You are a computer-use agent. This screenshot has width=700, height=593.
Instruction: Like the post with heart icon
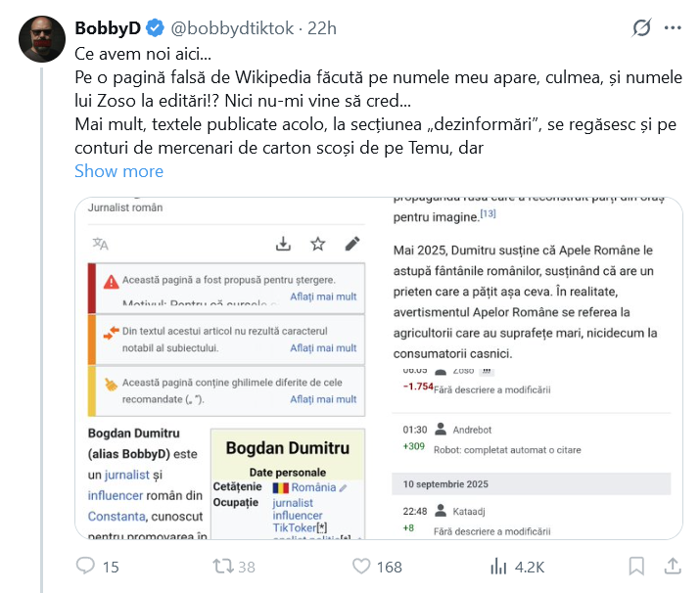pos(362,566)
